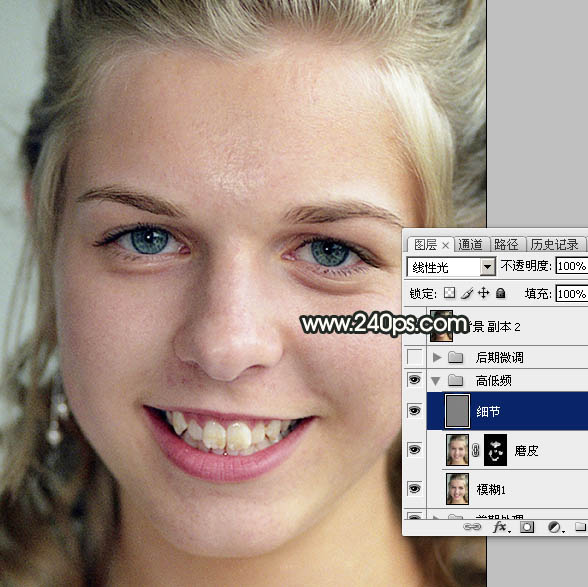Hide the 高低频 group via eye icon
588x587 pixels.
(x=415, y=380)
